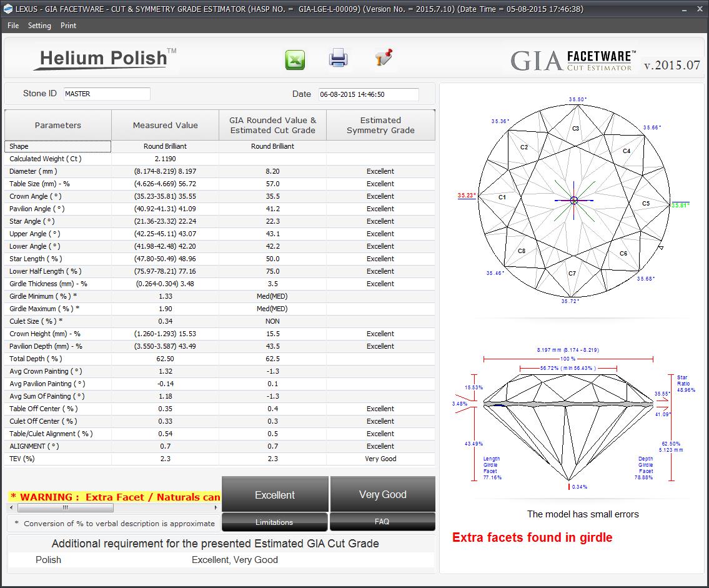Image resolution: width=709 pixels, height=588 pixels.
Task: Click the Very Good TEV symmetry cell
Action: pyautogui.click(x=380, y=459)
